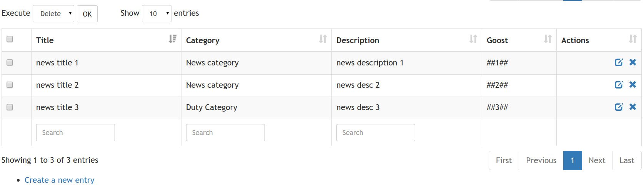Open the Create a new entry link
The image size is (644, 187).
tap(59, 180)
